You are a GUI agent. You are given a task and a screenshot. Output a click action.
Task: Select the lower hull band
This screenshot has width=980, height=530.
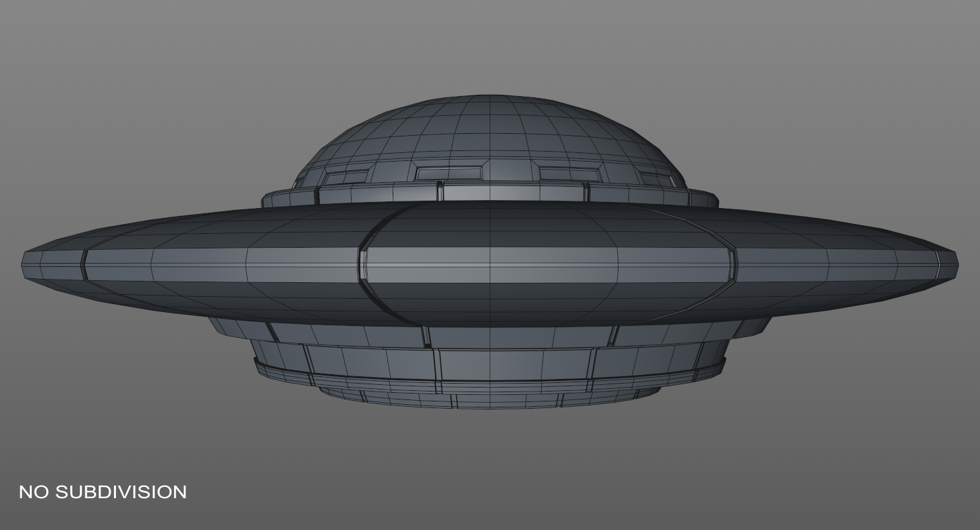(x=490, y=361)
